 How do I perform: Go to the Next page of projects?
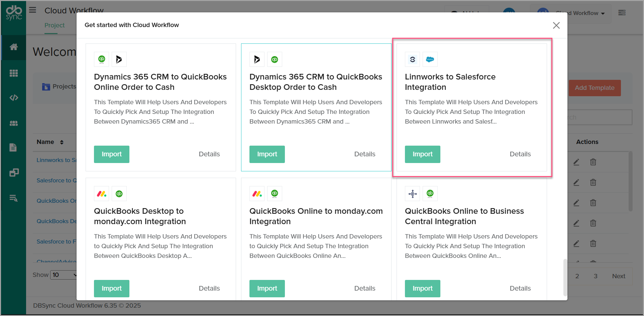click(618, 276)
